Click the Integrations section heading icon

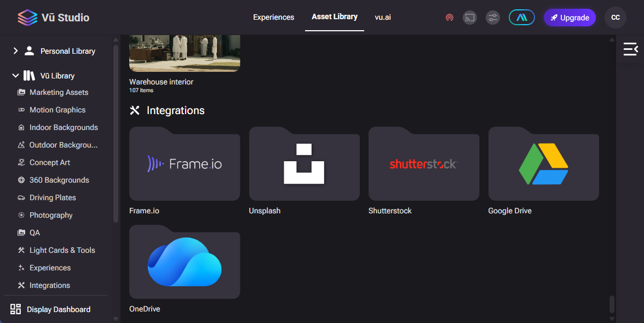pyautogui.click(x=135, y=110)
